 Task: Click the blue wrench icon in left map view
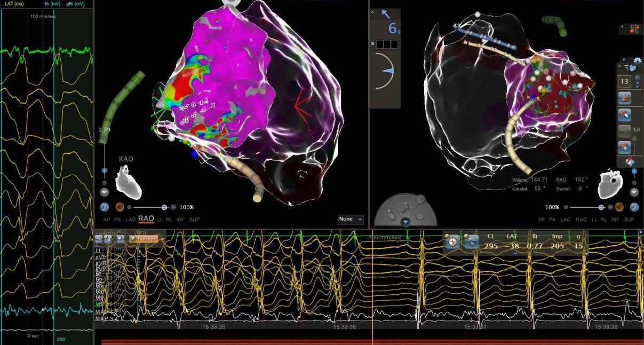[105, 207]
